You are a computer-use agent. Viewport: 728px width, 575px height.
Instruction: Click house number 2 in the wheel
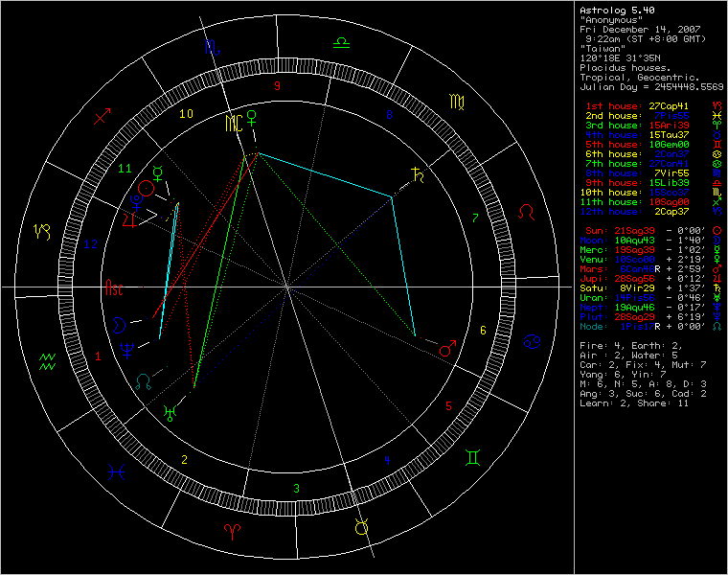pos(184,460)
